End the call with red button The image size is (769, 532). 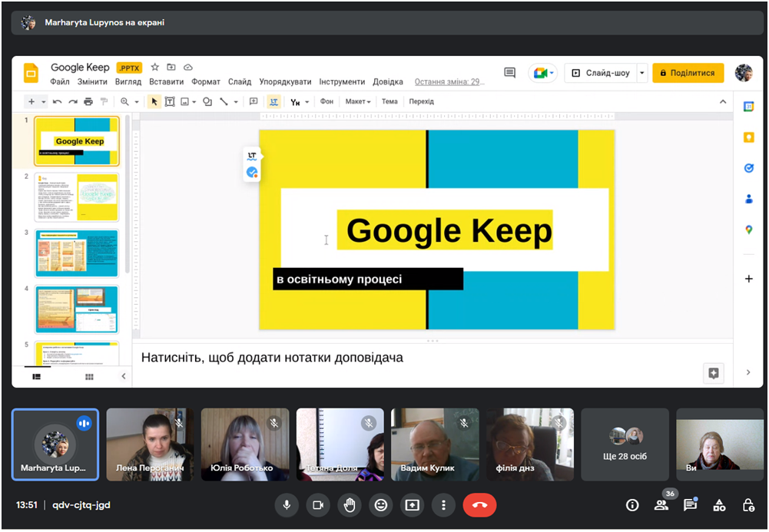click(x=479, y=505)
